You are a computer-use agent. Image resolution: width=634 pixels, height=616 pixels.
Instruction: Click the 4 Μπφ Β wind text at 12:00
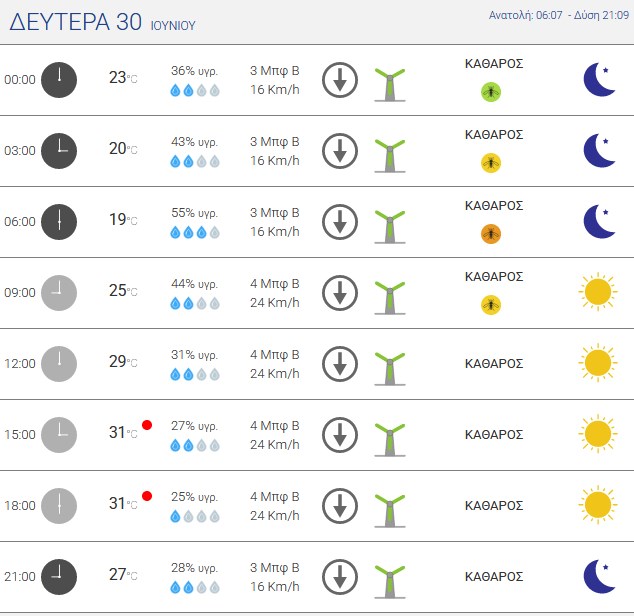(275, 355)
